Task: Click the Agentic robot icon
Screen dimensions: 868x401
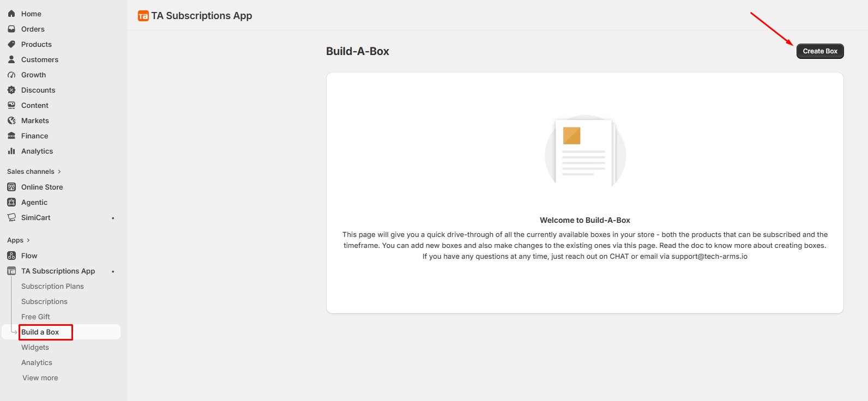Action: (11, 202)
